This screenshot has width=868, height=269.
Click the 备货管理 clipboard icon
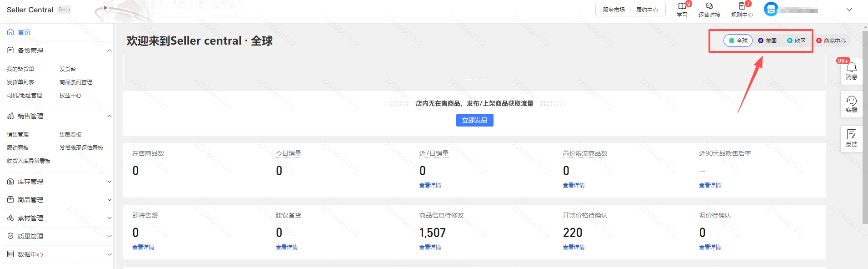[10, 50]
